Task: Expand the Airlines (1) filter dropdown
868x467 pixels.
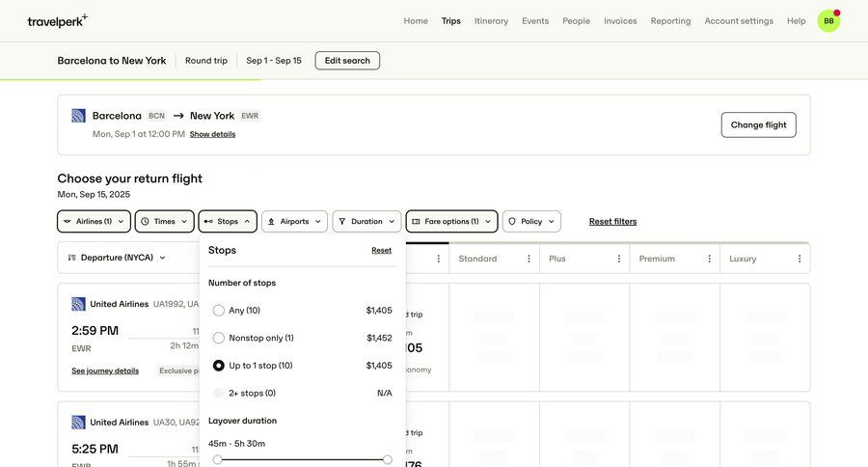Action: 94,221
